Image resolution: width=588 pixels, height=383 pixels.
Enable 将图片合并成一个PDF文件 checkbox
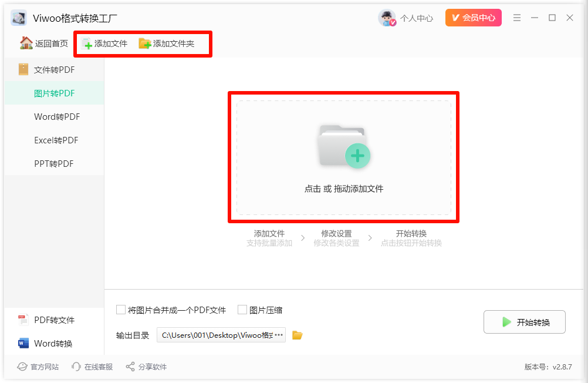tap(121, 310)
